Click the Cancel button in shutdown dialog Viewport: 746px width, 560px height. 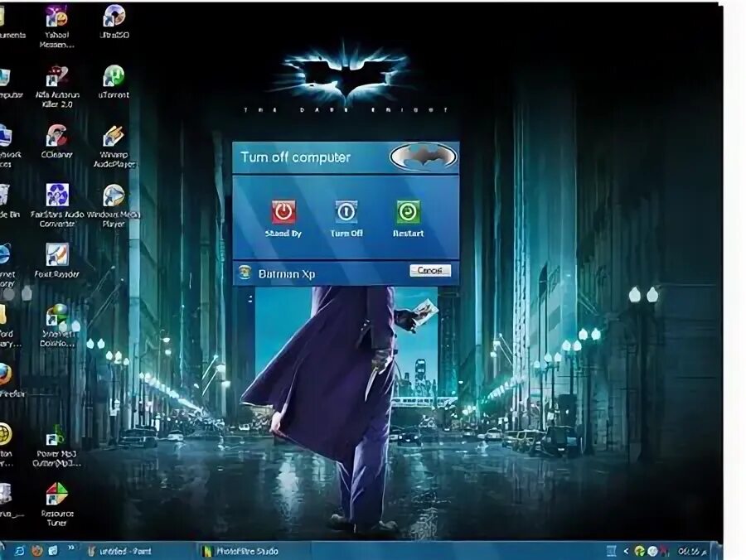click(430, 271)
